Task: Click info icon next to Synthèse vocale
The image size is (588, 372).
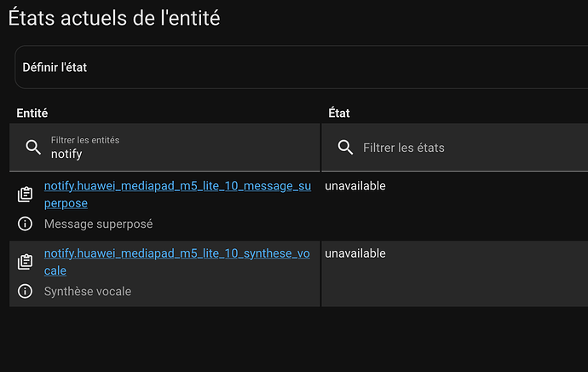Action: 26,291
